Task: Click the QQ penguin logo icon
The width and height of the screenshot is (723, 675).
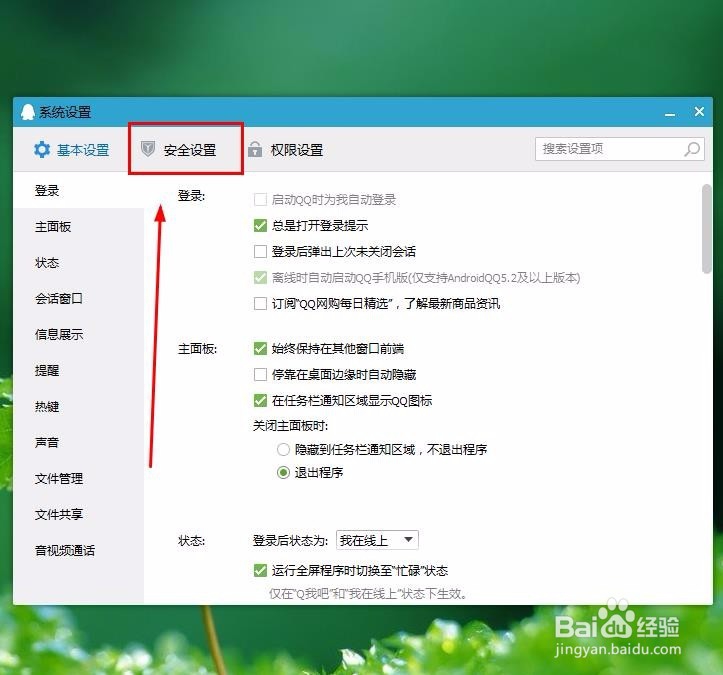Action: (28, 112)
